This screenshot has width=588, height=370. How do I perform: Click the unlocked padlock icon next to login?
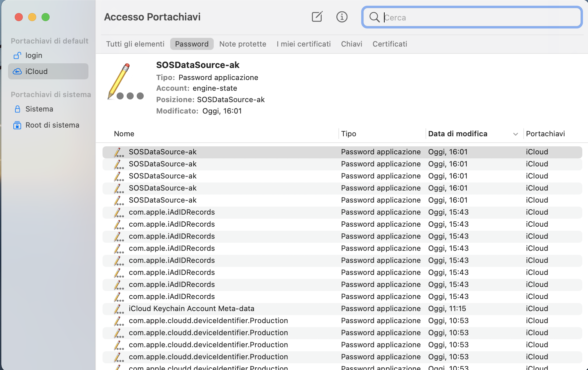pos(17,55)
